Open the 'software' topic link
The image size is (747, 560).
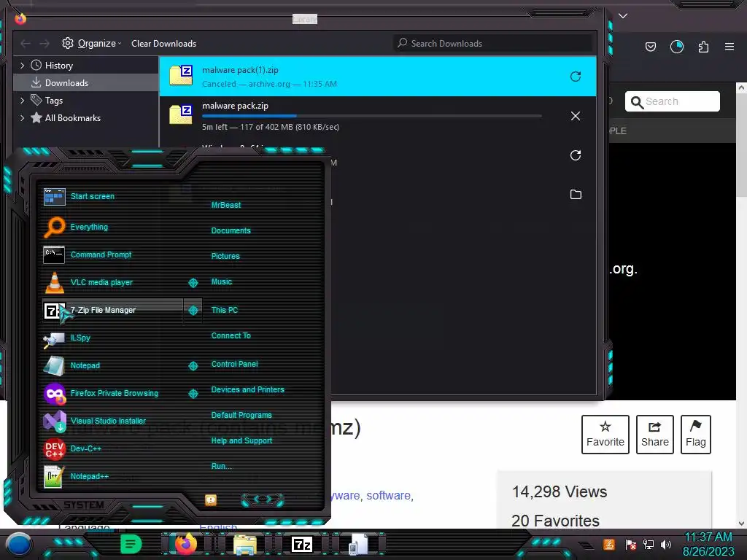[388, 496]
